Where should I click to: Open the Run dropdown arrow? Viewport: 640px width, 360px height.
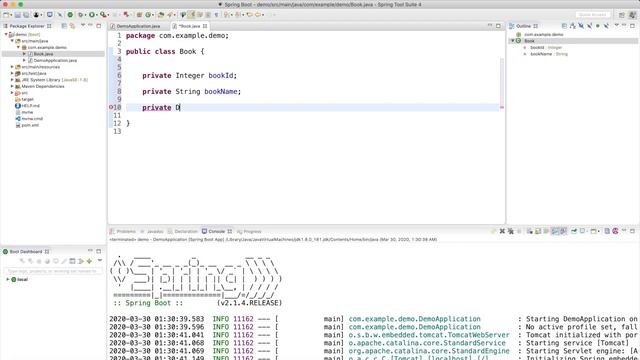coord(97,15)
